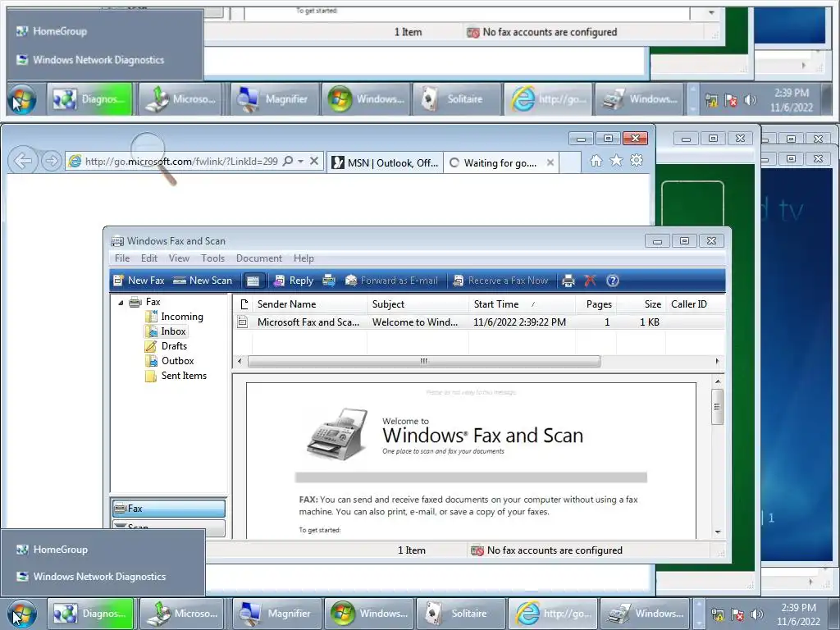Click the go.microsoft.com address bar field
The width and height of the screenshot is (840, 630).
tap(181, 162)
